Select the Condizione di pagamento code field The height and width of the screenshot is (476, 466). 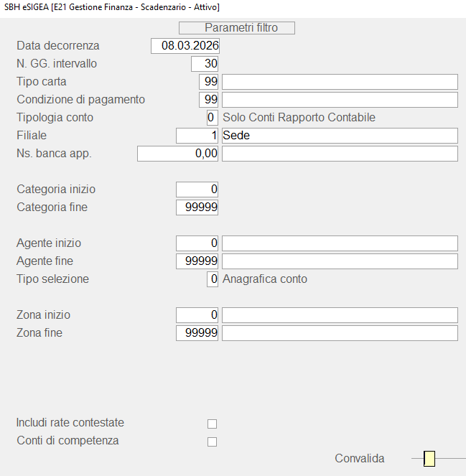[x=209, y=99]
